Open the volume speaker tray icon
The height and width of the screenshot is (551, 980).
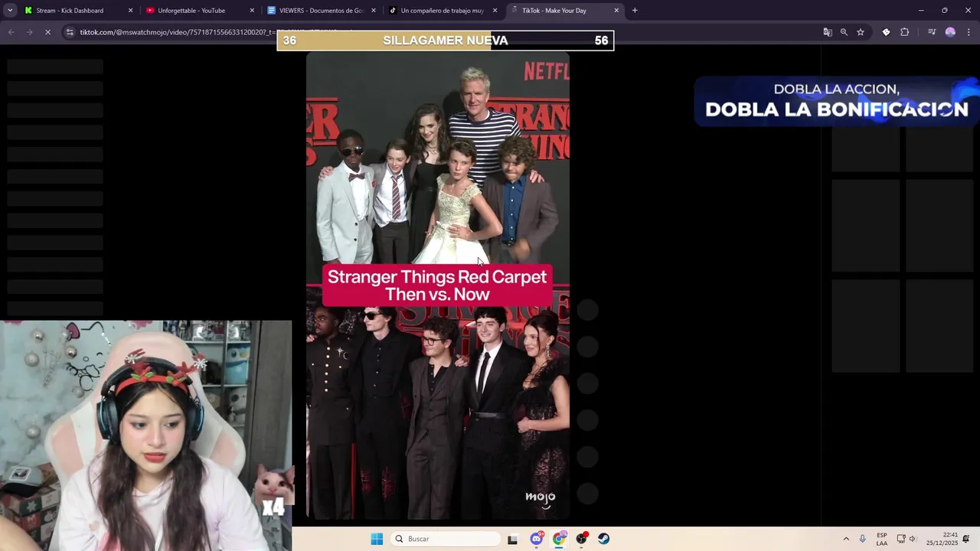click(913, 539)
